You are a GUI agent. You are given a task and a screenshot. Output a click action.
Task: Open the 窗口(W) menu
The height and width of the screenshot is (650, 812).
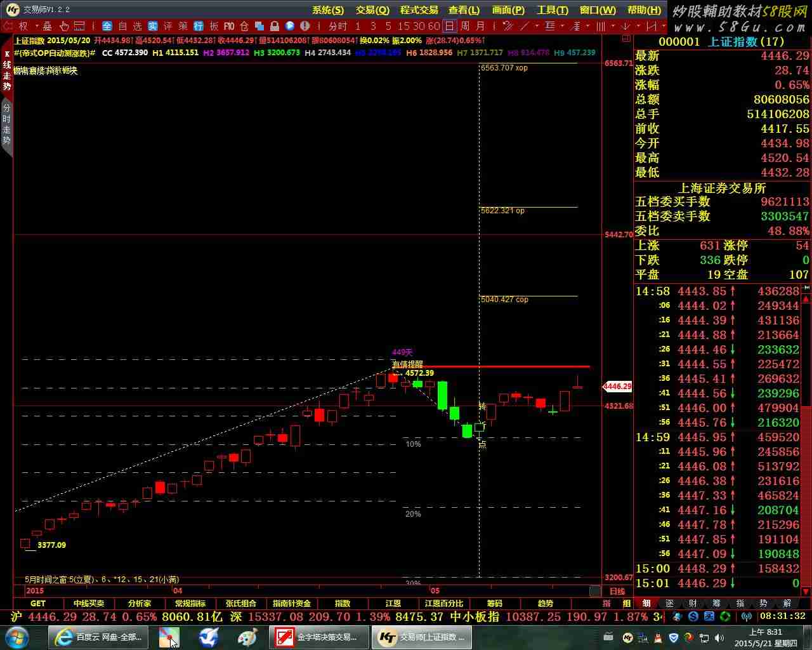598,10
